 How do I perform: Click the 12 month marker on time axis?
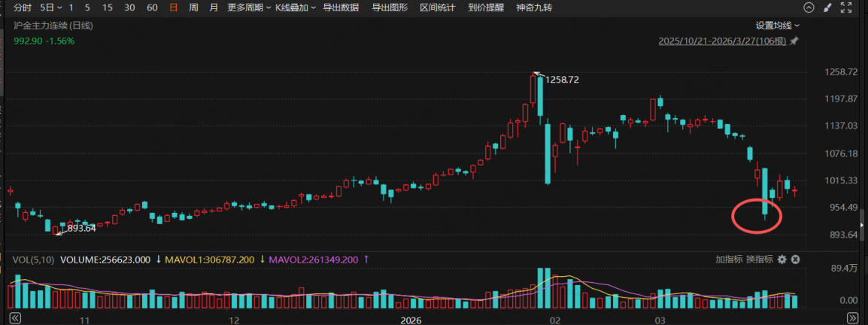[234, 320]
